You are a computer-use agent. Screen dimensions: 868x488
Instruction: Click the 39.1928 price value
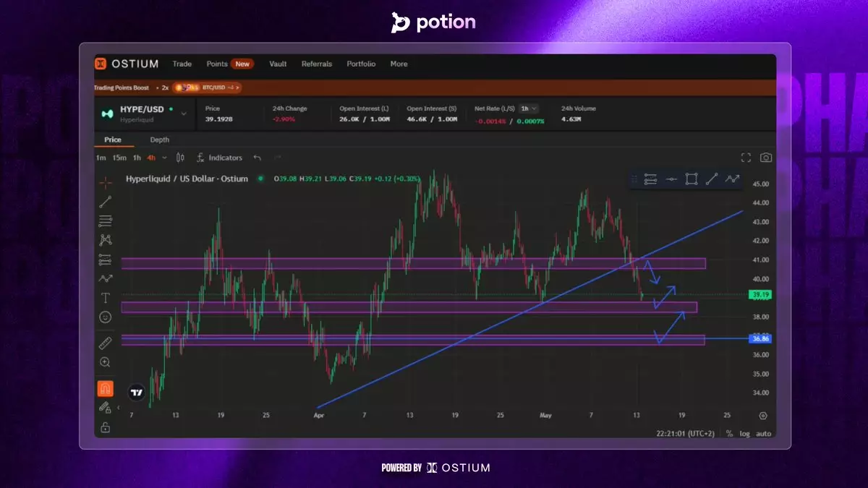coord(219,119)
